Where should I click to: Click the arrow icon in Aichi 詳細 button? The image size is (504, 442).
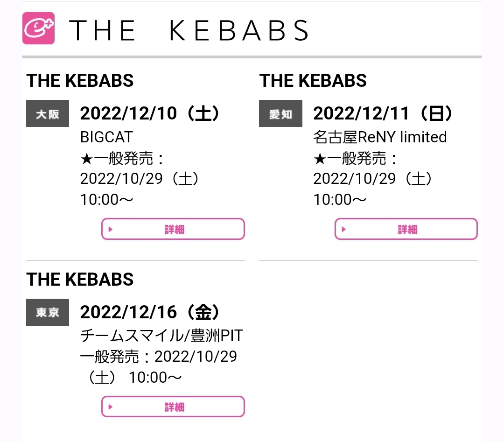click(x=343, y=229)
